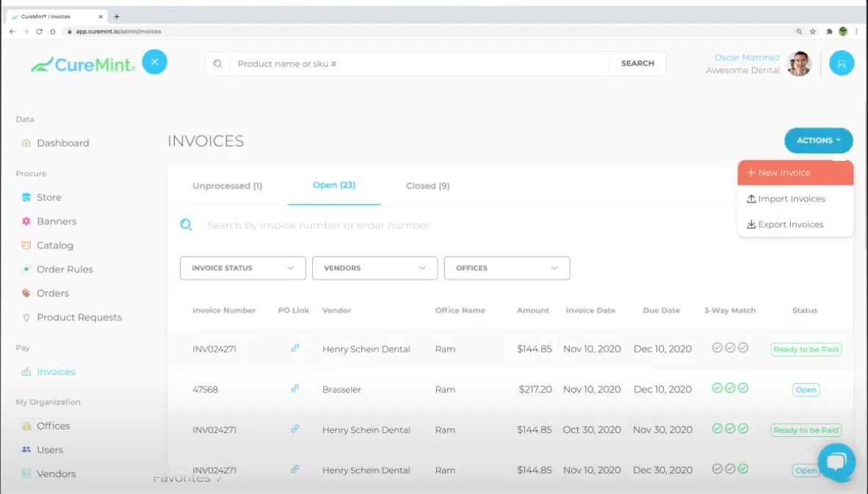Open Banners section
Image resolution: width=868 pixels, height=494 pixels.
coord(57,221)
